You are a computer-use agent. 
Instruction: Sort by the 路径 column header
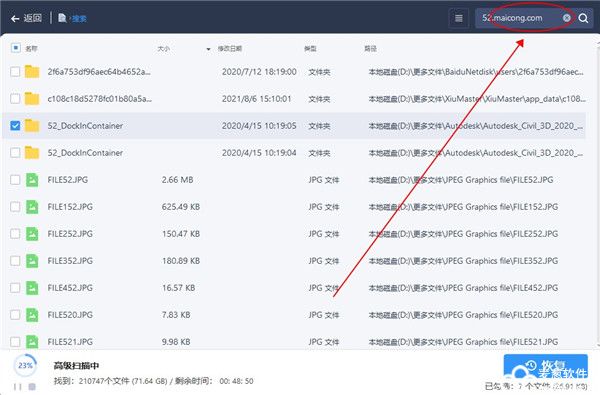[370, 49]
